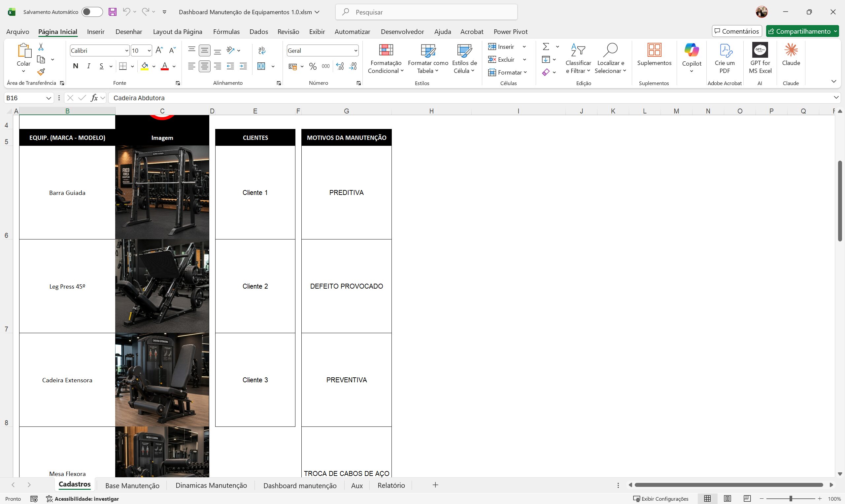Viewport: 845px width, 504px height.
Task: Toggle the Salvamento Automático switch
Action: click(92, 12)
